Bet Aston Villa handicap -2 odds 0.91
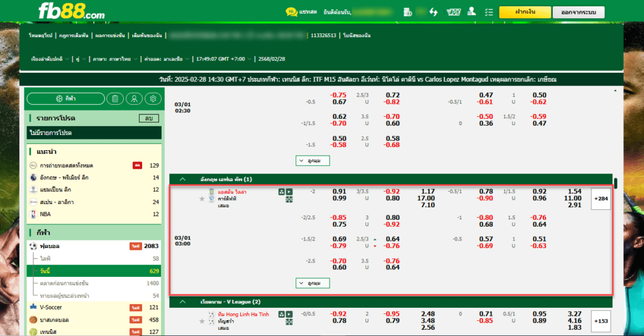The image size is (644, 336). coord(339,192)
